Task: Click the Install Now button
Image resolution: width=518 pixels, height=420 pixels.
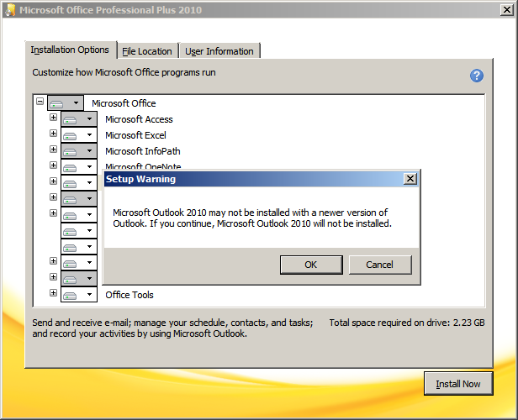Action: pyautogui.click(x=458, y=384)
